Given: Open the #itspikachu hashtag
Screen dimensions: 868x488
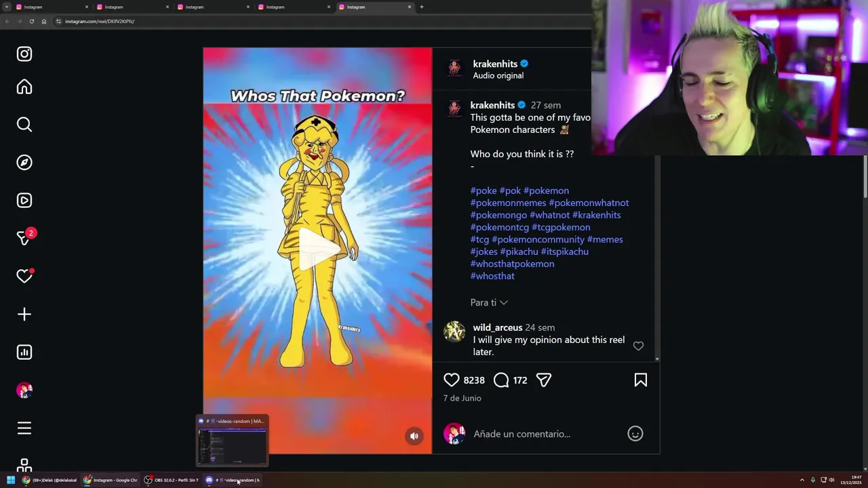Looking at the screenshot, I should point(564,251).
